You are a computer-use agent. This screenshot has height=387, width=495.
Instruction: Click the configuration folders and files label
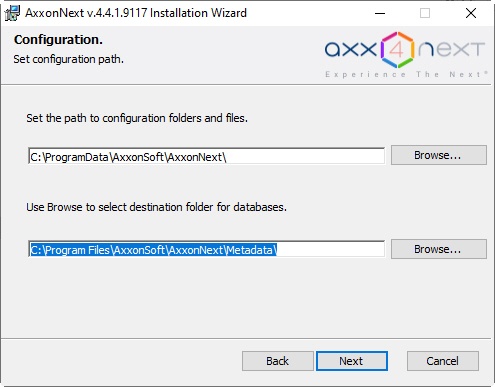pyautogui.click(x=137, y=118)
